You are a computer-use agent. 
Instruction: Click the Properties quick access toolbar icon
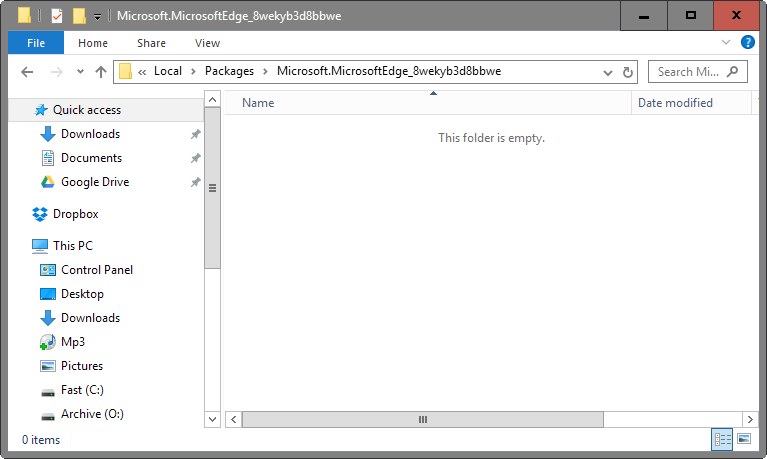(57, 16)
